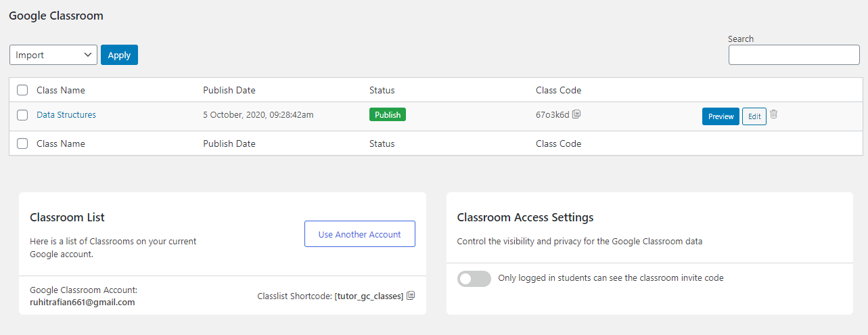This screenshot has width=868, height=335.
Task: Click the Publish Date header in the top row
Action: pyautogui.click(x=229, y=90)
